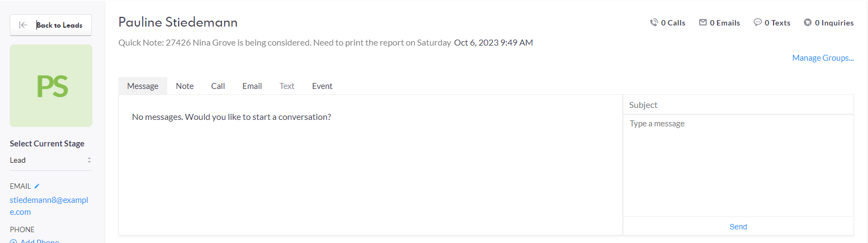The height and width of the screenshot is (243, 868).
Task: Send the message with Send button
Action: [x=738, y=227]
